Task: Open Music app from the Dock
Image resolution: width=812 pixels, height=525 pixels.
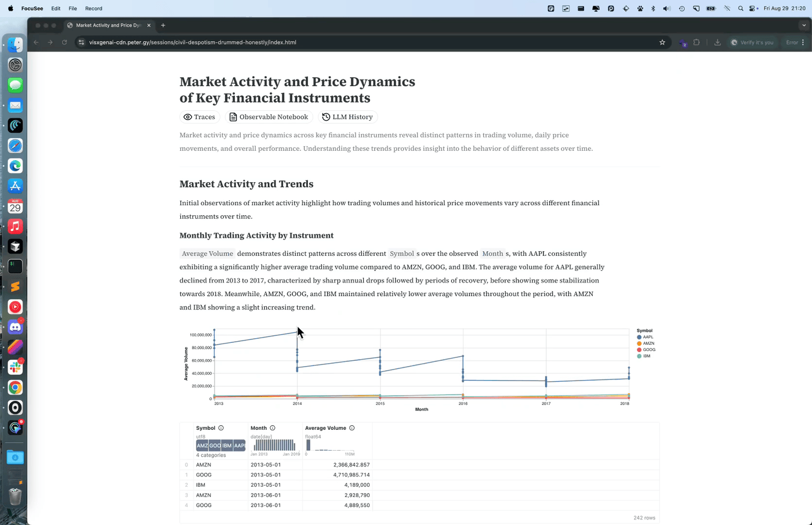Action: [x=16, y=226]
